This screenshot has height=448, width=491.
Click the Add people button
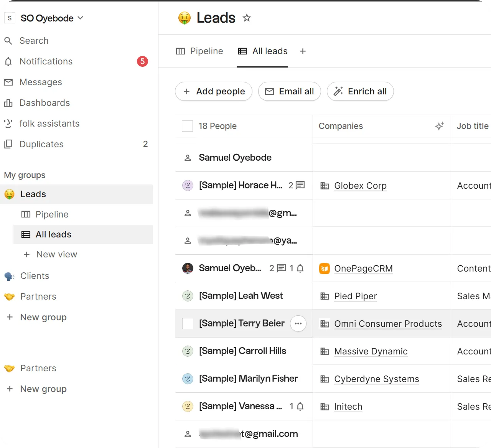(x=214, y=91)
